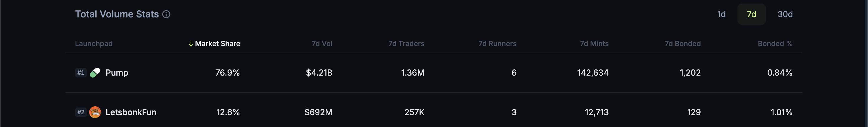This screenshot has width=868, height=127.
Task: Sort by 7d Bonded header
Action: coord(682,44)
